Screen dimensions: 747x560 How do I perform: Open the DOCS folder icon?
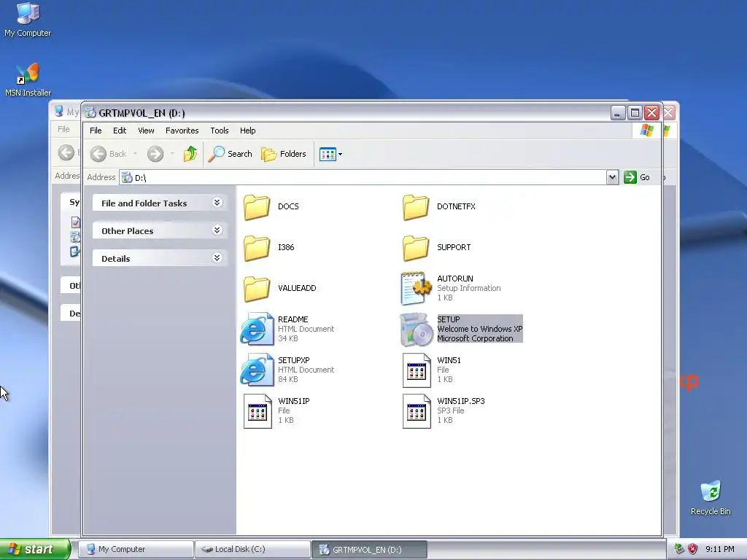pyautogui.click(x=257, y=207)
